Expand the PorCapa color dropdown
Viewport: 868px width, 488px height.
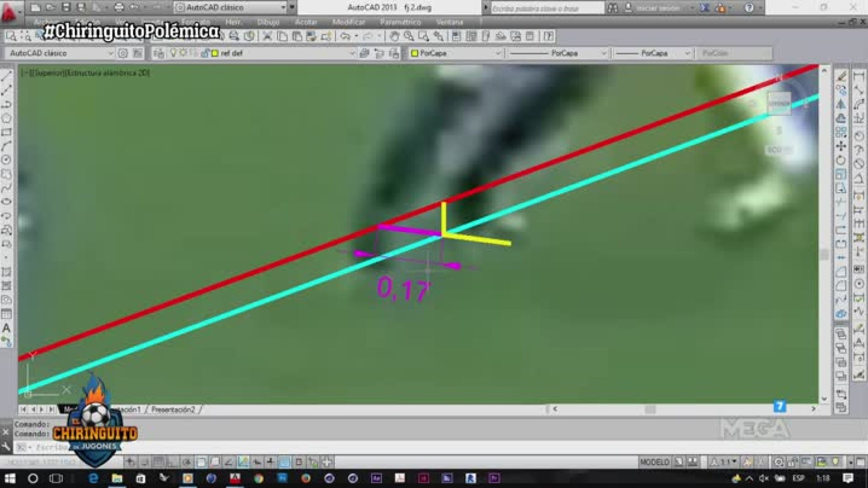(498, 53)
